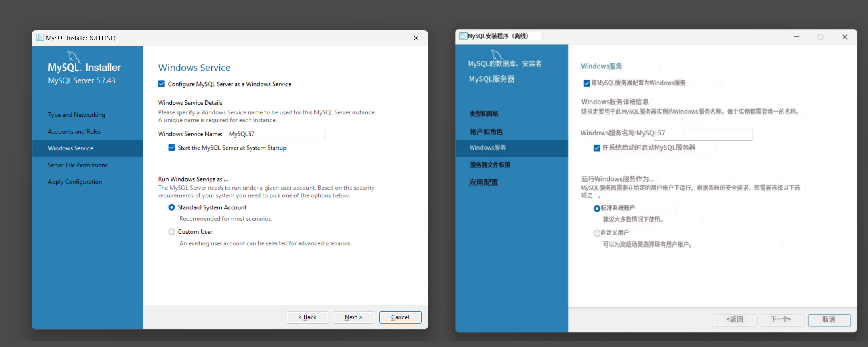
Task: Toggle the 将MySQL服务器配置为Windows服务 checkbox
Action: tap(586, 83)
